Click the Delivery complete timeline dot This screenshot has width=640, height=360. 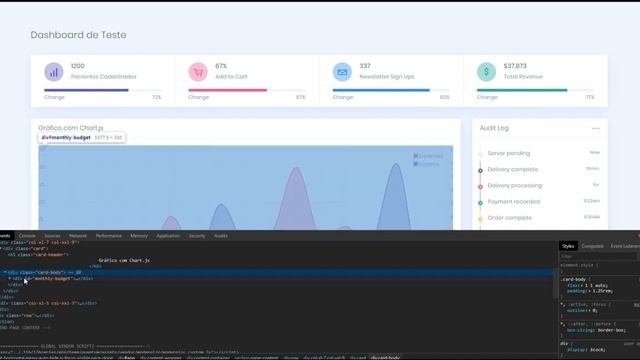pos(480,171)
